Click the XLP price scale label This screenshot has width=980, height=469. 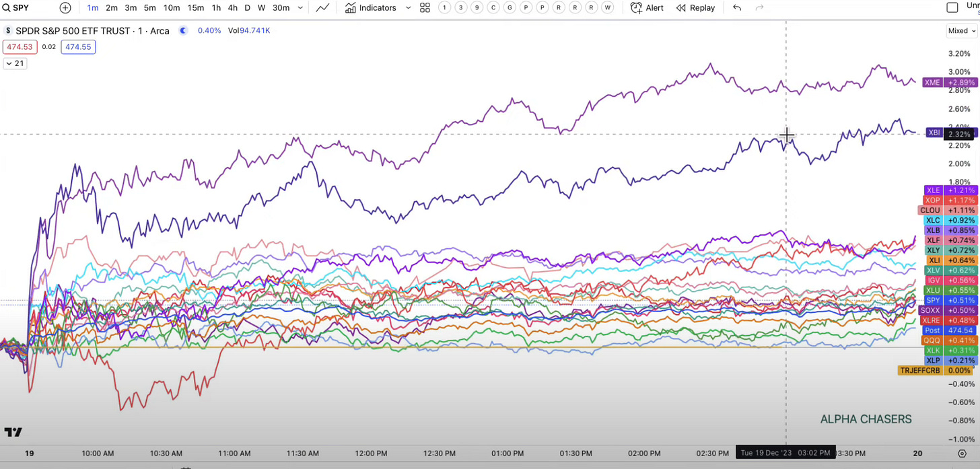point(949,361)
